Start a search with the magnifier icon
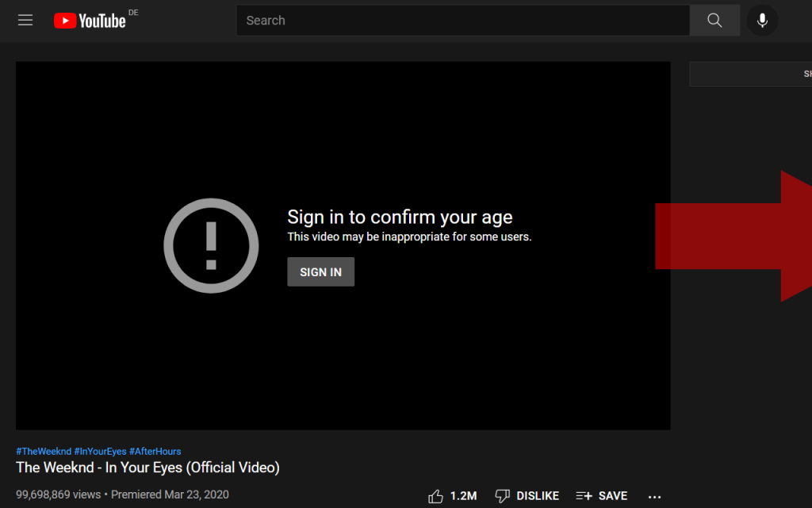The width and height of the screenshot is (812, 508). tap(714, 20)
